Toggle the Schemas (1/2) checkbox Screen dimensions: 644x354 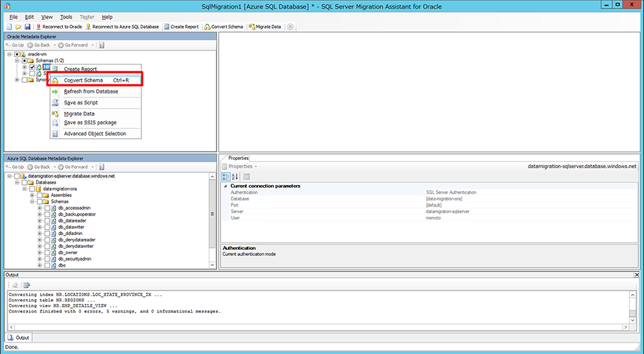point(25,61)
